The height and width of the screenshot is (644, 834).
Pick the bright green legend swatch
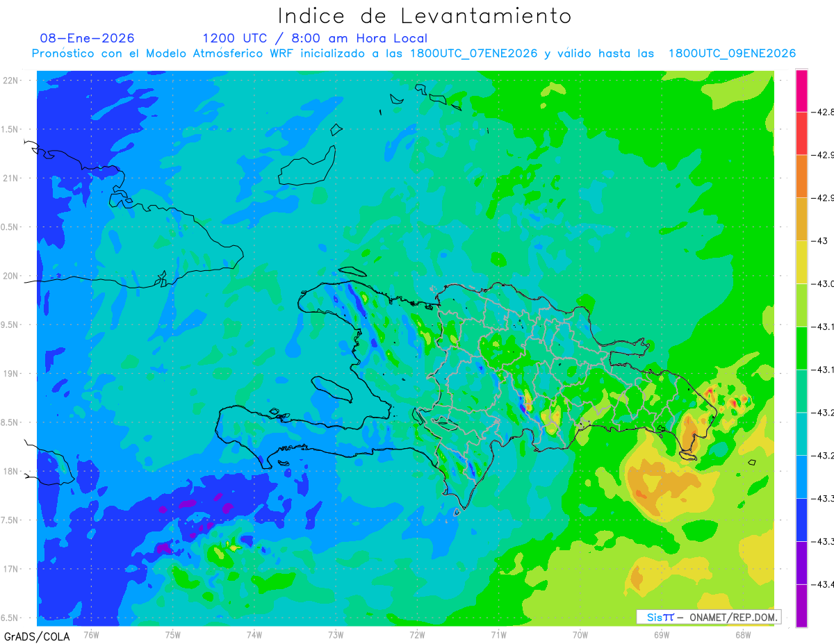(801, 348)
